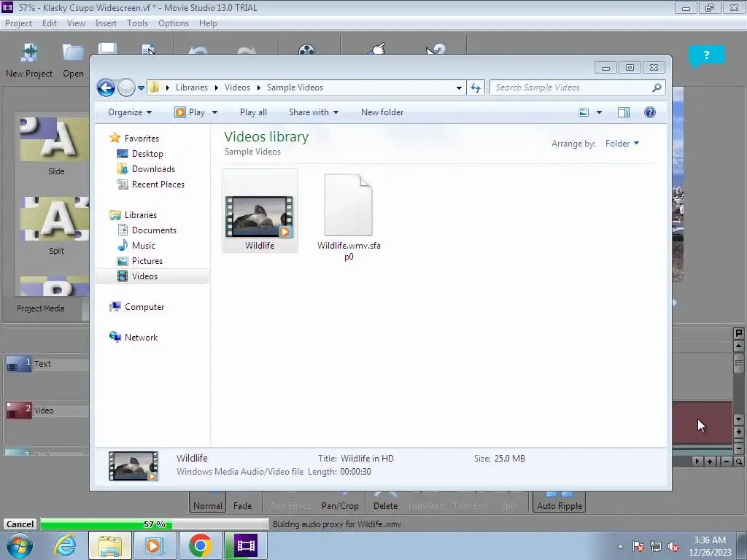747x560 pixels.
Task: Open the Edit menu
Action: point(49,23)
